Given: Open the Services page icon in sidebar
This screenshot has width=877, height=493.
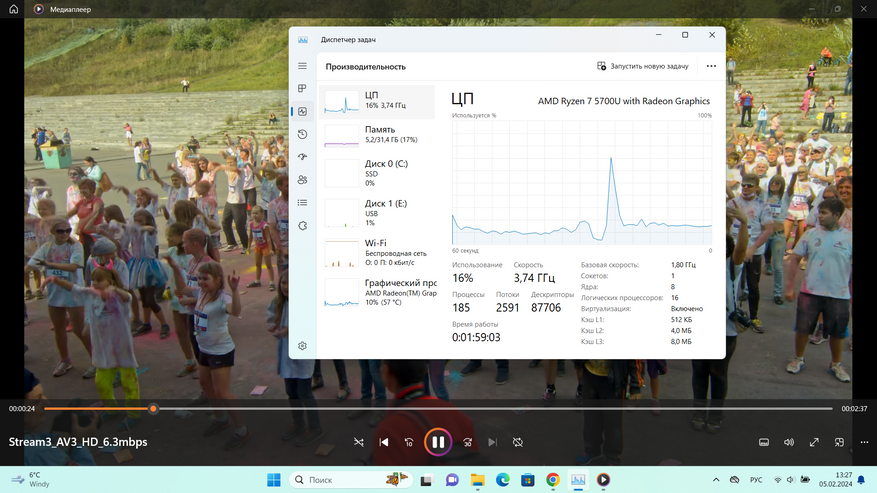Looking at the screenshot, I should pos(302,226).
